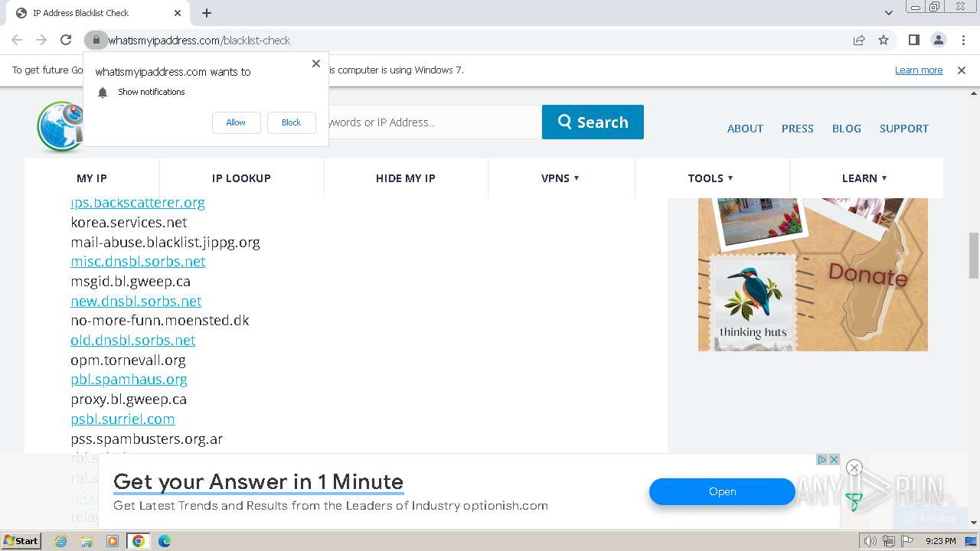Image resolution: width=980 pixels, height=551 pixels.
Task: Open the BLOG page
Action: (x=846, y=129)
